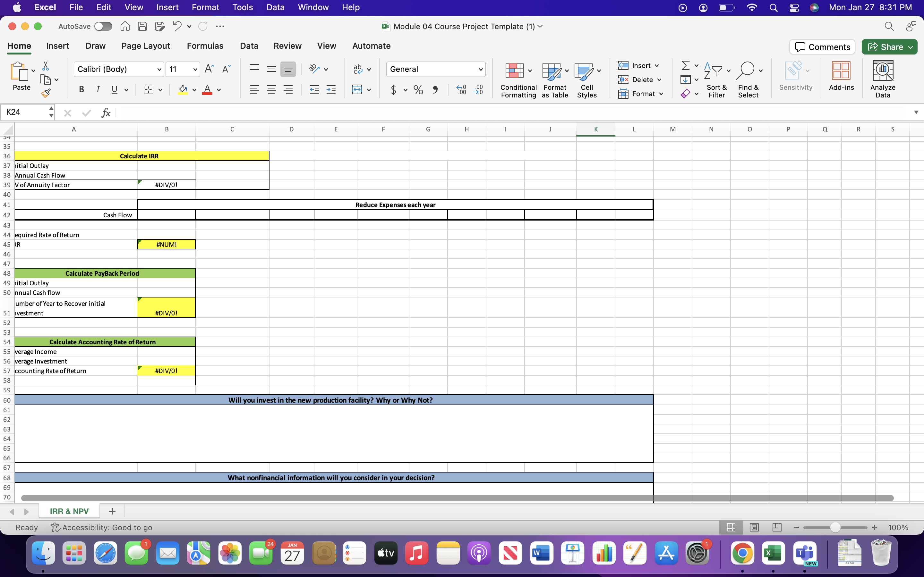This screenshot has width=924, height=577.
Task: Click the Merge cells icon
Action: 357,90
